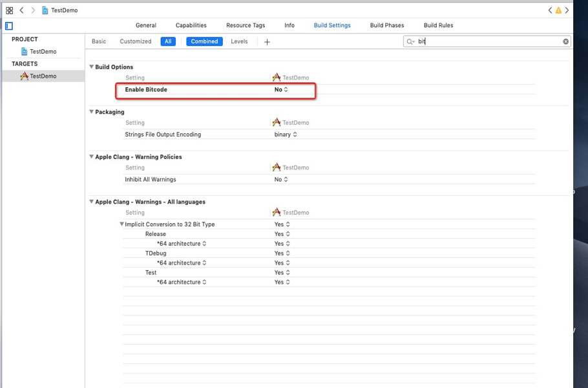Open the Build Rules tab
The width and height of the screenshot is (588, 388).
click(438, 25)
